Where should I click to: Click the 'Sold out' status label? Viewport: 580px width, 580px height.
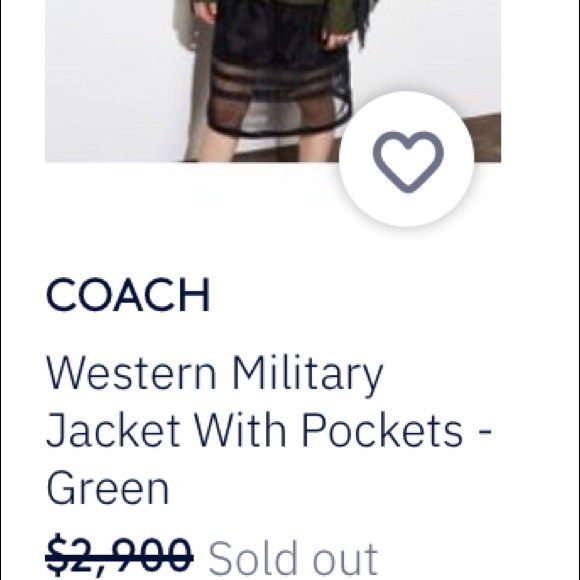click(293, 558)
